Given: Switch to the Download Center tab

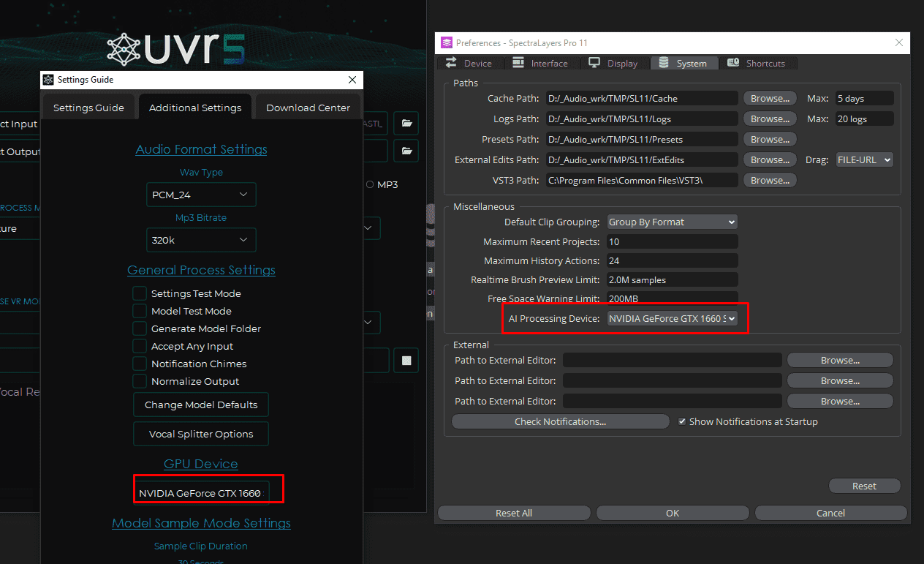Looking at the screenshot, I should pos(308,108).
